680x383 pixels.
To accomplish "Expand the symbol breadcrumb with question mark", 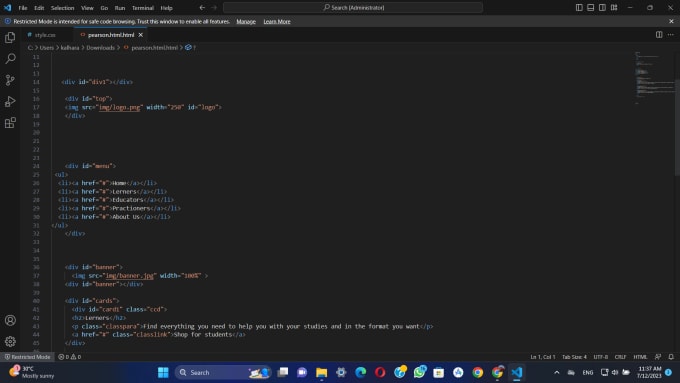I will tap(190, 48).
